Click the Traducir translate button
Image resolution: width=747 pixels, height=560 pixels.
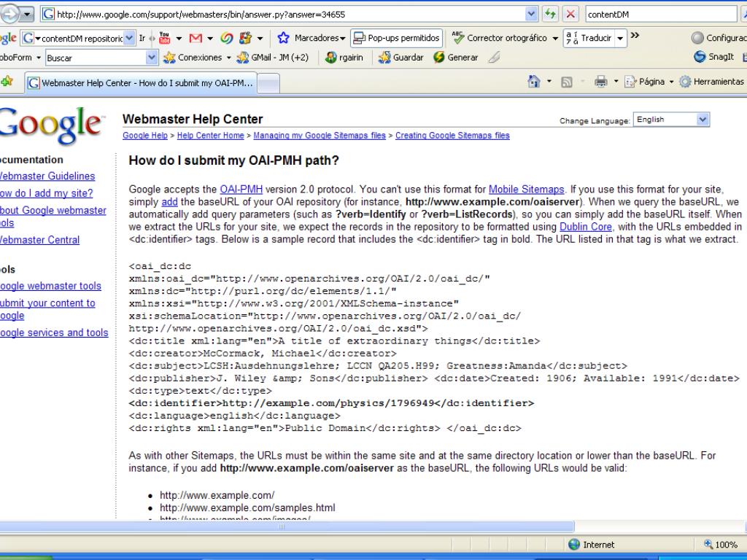(x=589, y=38)
